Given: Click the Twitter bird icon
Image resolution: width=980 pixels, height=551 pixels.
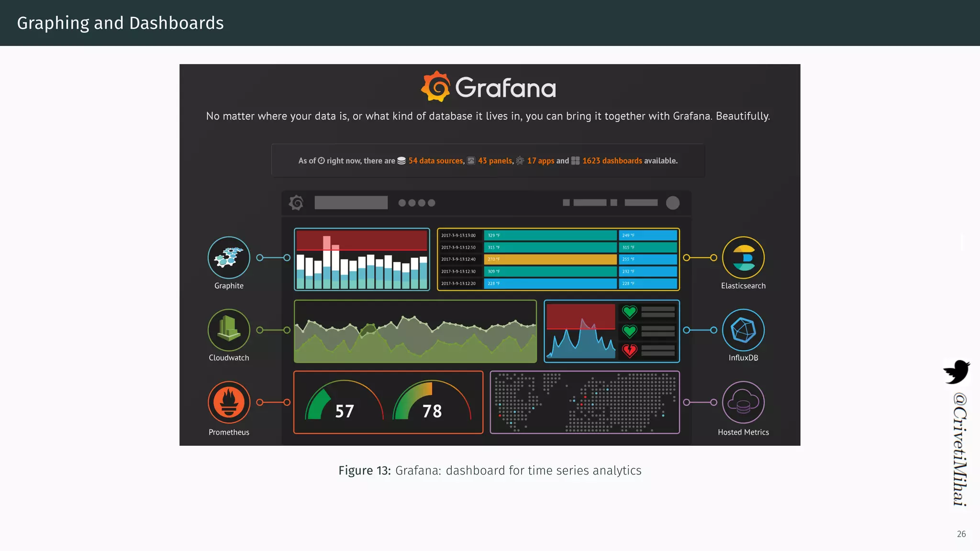Looking at the screenshot, I should click(957, 372).
